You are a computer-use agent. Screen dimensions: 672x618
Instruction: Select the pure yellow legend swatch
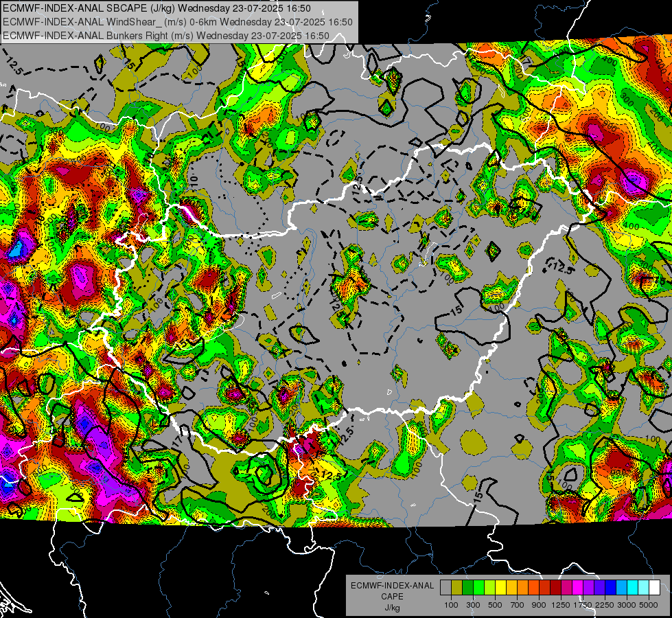(x=500, y=587)
